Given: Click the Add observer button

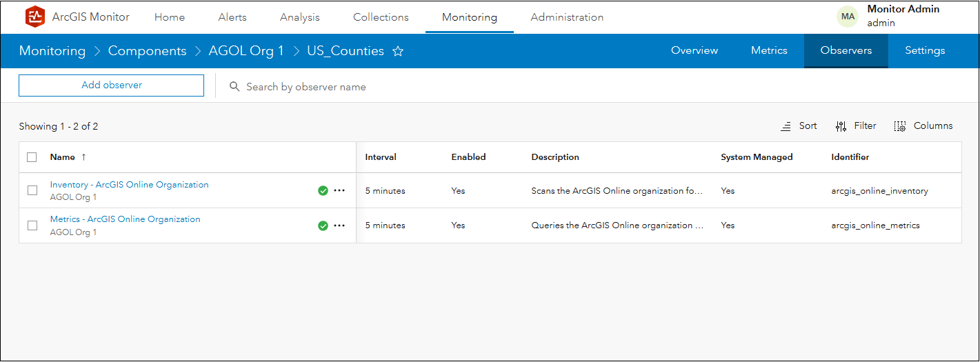Looking at the screenshot, I should pos(111,86).
